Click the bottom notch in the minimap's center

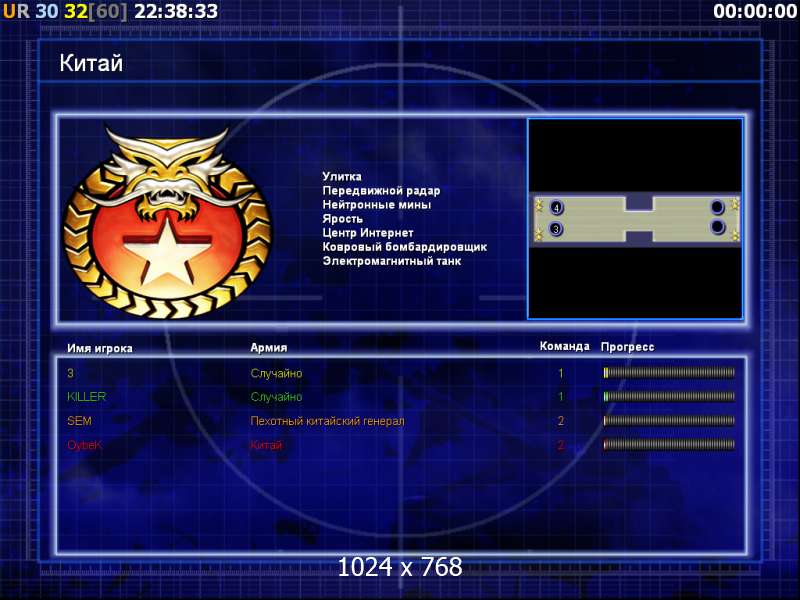[639, 237]
